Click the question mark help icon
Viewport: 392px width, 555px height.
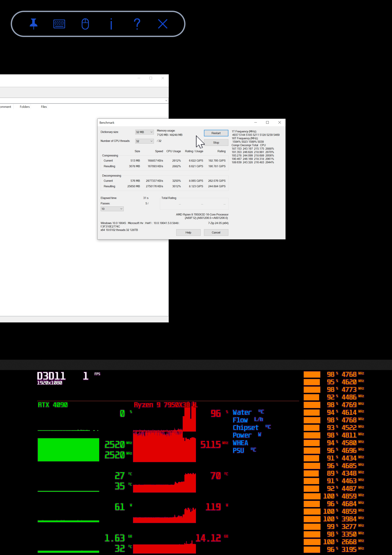(137, 24)
